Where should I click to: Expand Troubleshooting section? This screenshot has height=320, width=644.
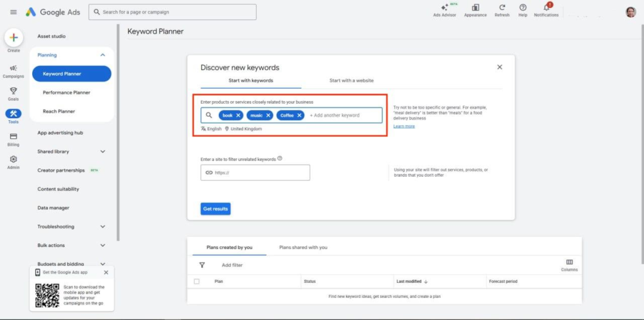tap(103, 227)
